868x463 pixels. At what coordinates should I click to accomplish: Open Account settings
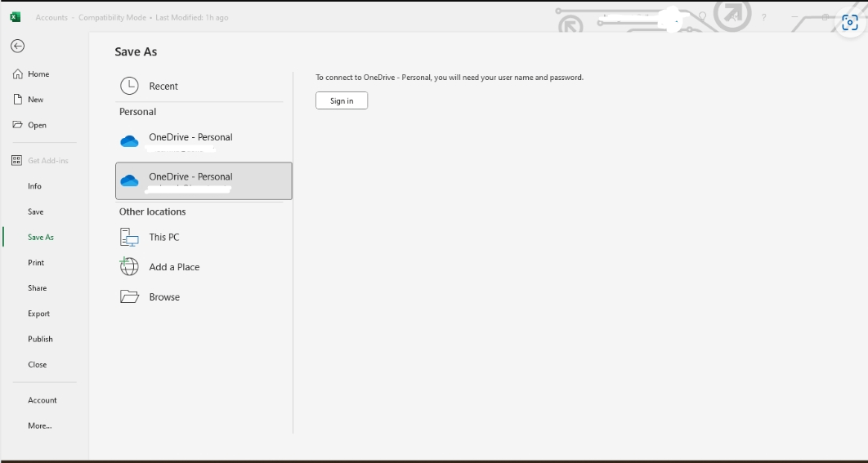click(42, 400)
